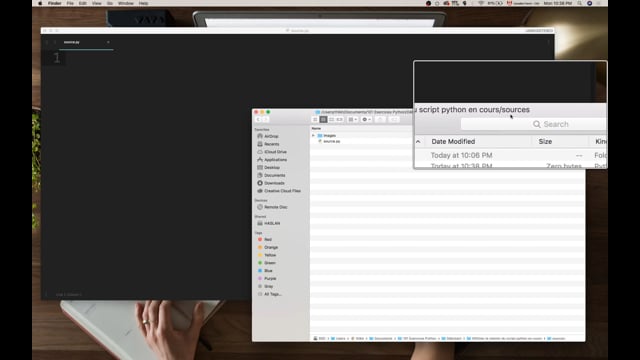Go back with the Finder back arrow
The height and width of the screenshot is (360, 640).
tap(258, 119)
